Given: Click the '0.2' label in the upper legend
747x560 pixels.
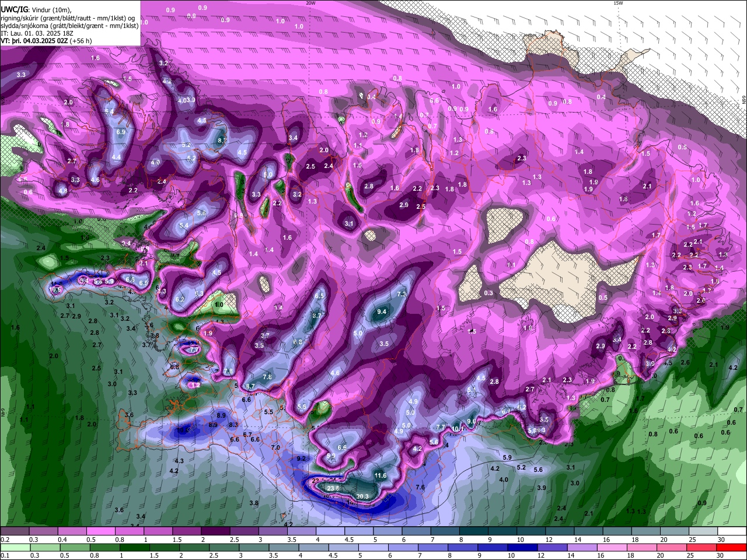Looking at the screenshot, I should point(4,540).
